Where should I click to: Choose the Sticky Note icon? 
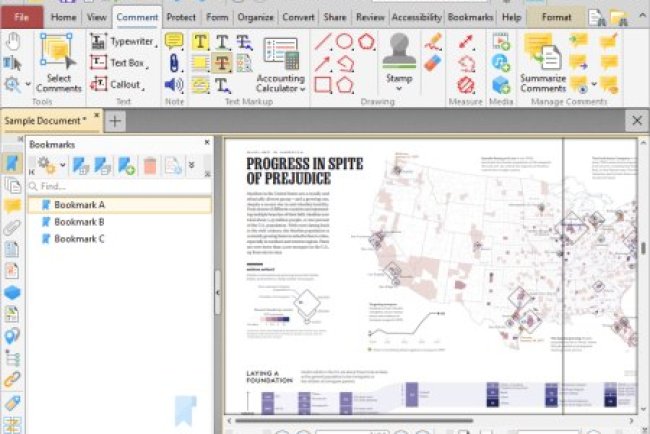coord(174,41)
